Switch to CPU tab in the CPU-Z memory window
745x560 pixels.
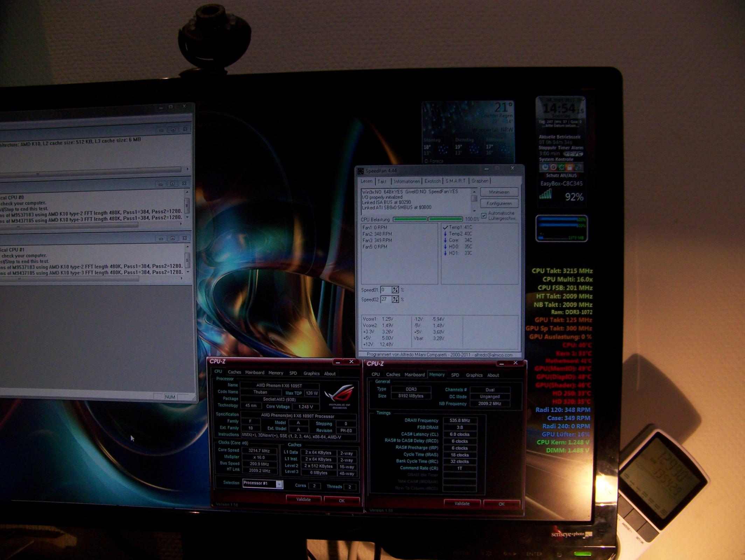point(376,374)
